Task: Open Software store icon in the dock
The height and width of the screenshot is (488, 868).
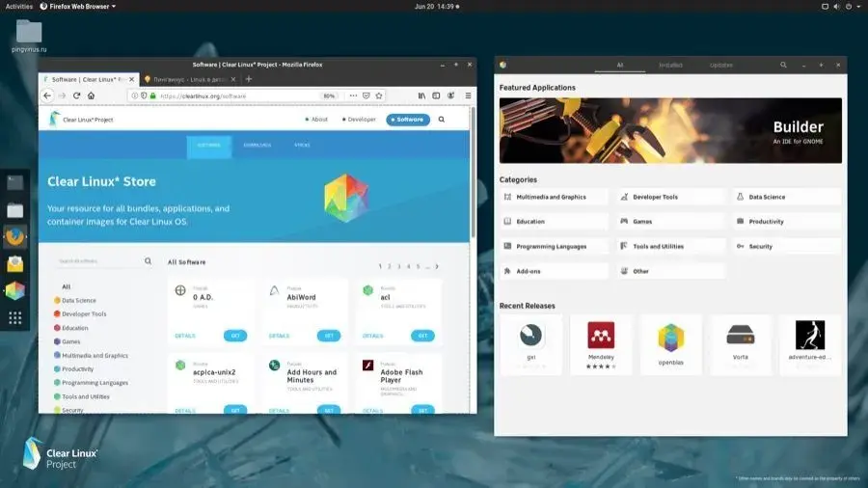Action: point(14,290)
